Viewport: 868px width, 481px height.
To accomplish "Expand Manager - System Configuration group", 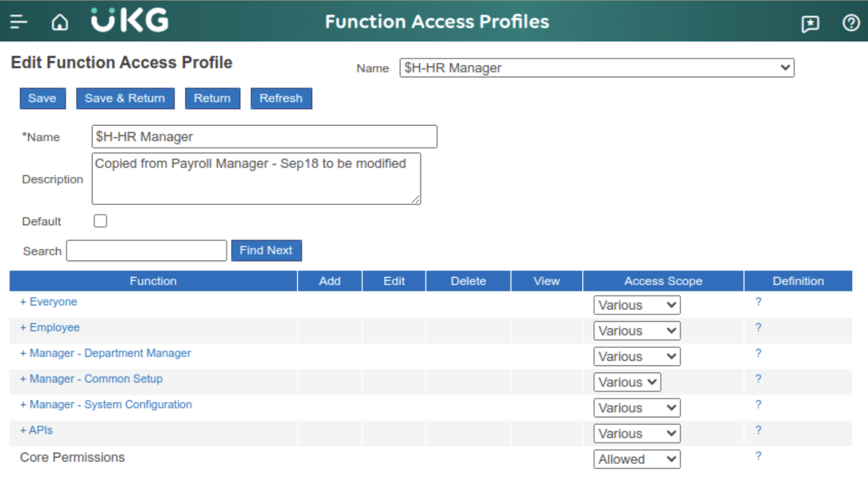I will pyautogui.click(x=106, y=404).
